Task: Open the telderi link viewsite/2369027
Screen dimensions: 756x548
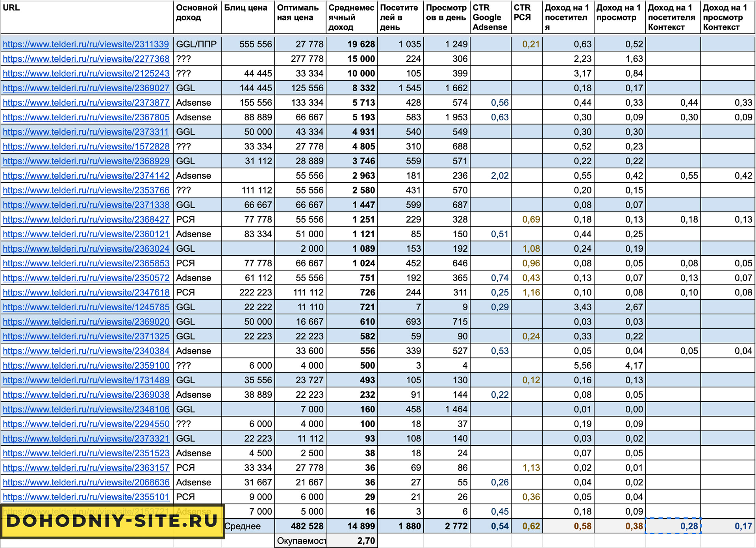Action: point(86,88)
